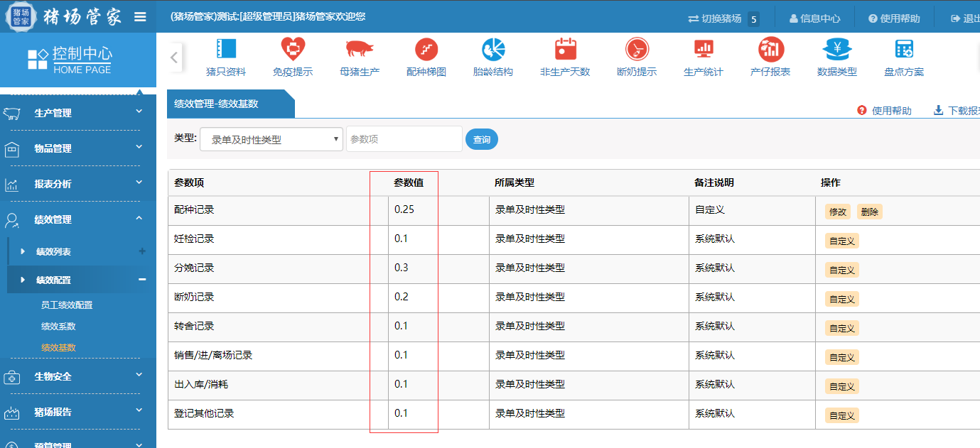Open 绩效系数 in the sidebar submenu

tap(58, 327)
